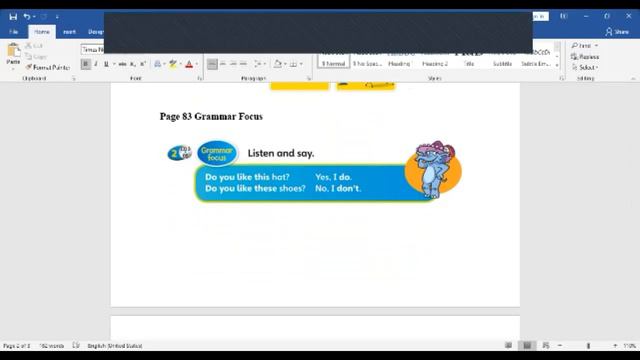
Task: Open the Select menu in Editing group
Action: (585, 67)
